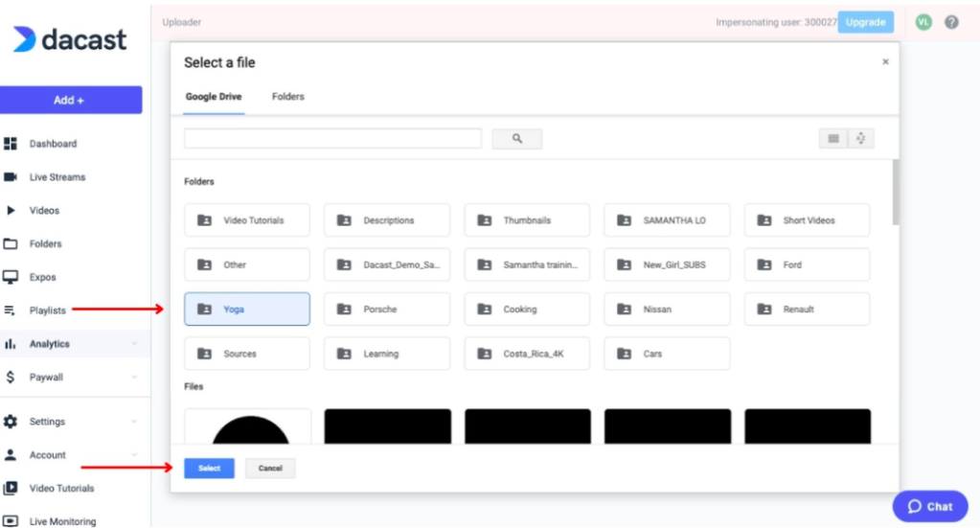Open the SAMANTHA LO folder
The width and height of the screenshot is (980, 528).
pos(667,220)
